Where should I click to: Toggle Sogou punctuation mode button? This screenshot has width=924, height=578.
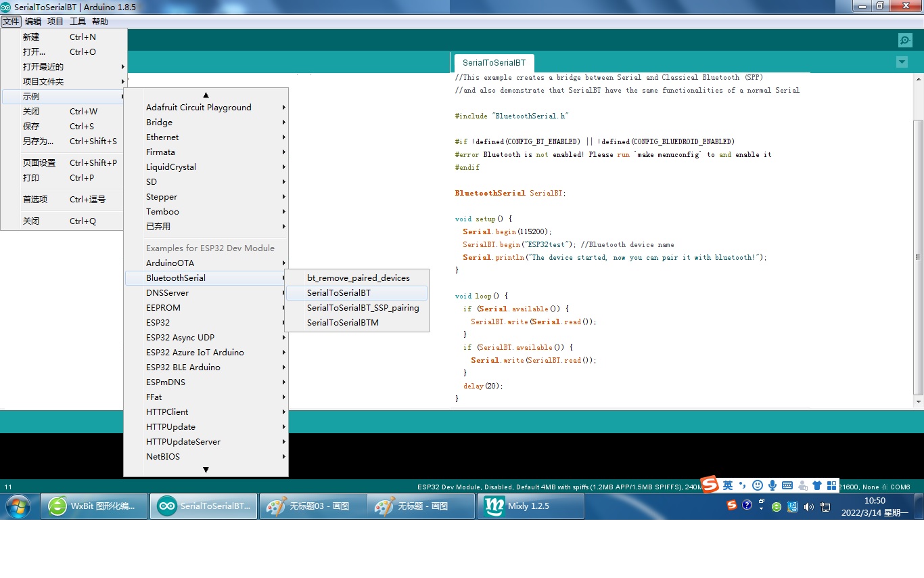(743, 485)
